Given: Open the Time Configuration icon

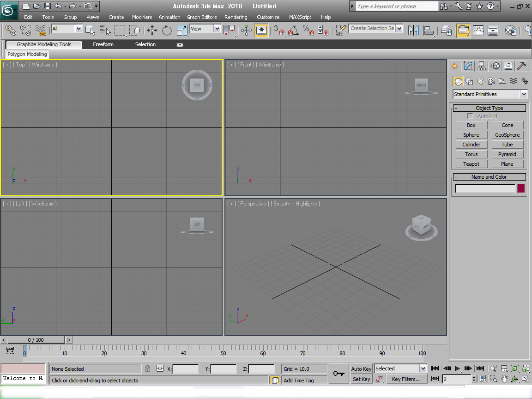Looking at the screenshot, I should [483, 379].
